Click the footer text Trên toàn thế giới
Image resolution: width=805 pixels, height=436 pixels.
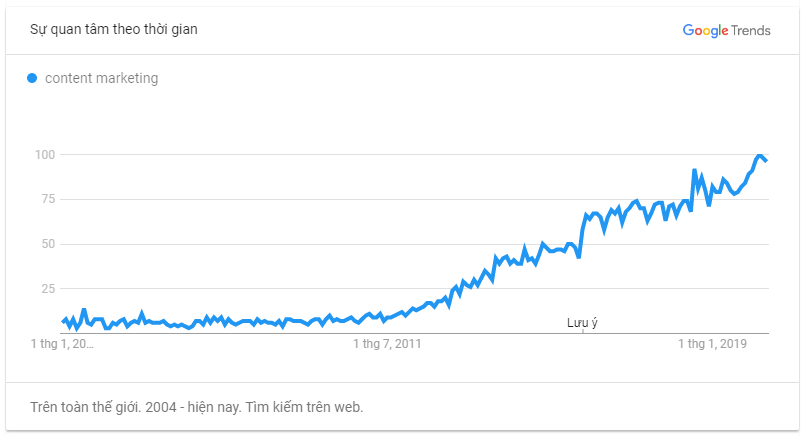(85, 407)
